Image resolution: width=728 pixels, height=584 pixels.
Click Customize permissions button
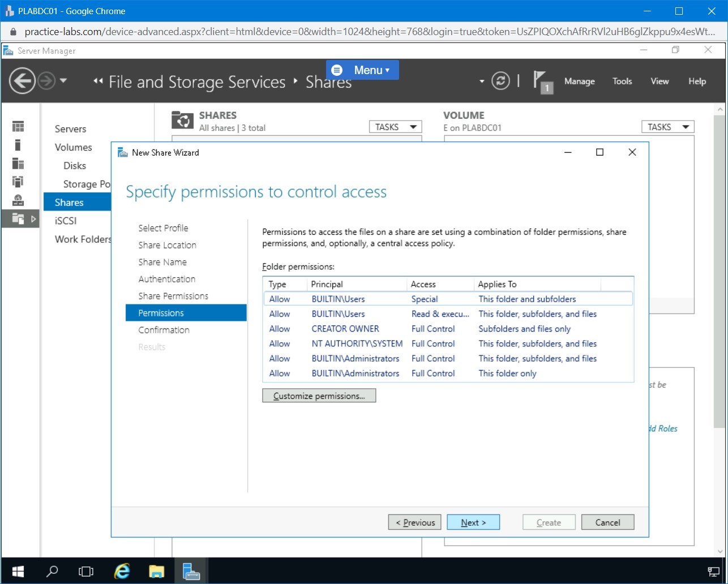click(x=319, y=396)
